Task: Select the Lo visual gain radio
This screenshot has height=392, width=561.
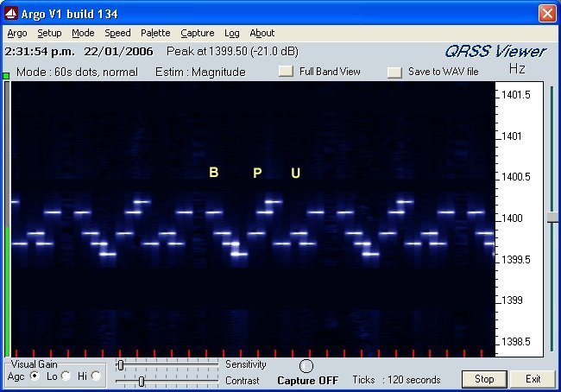Action: pos(66,376)
